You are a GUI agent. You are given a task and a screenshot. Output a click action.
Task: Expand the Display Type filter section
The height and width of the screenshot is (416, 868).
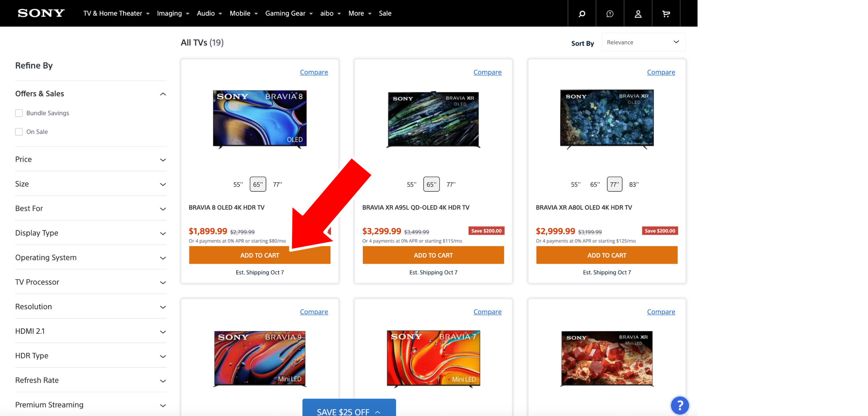(x=91, y=233)
